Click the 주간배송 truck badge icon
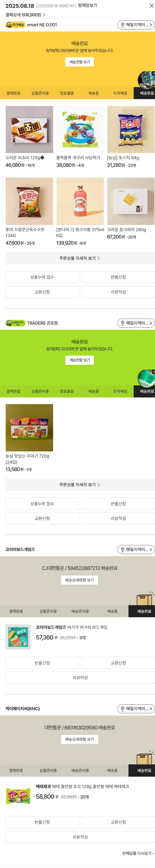This screenshot has width=155, height=868. pyautogui.click(x=15, y=25)
